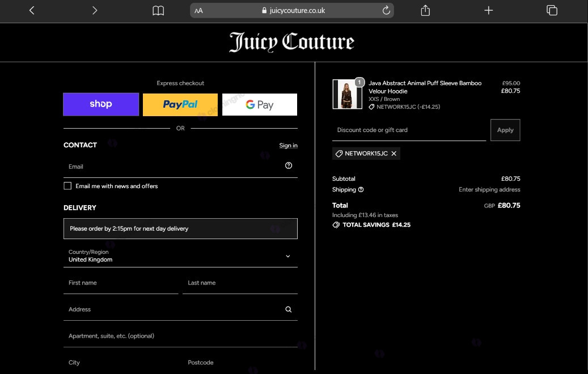Click the Subtotal £80.75 amount

[511, 178]
